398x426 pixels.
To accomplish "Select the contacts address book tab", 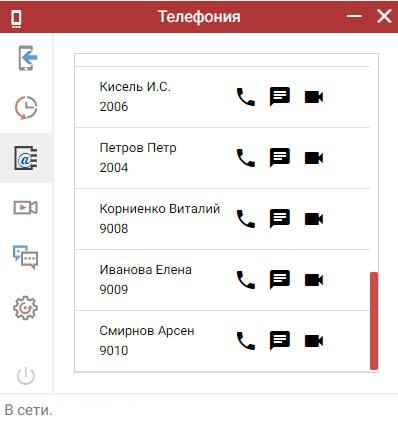I will tap(26, 158).
